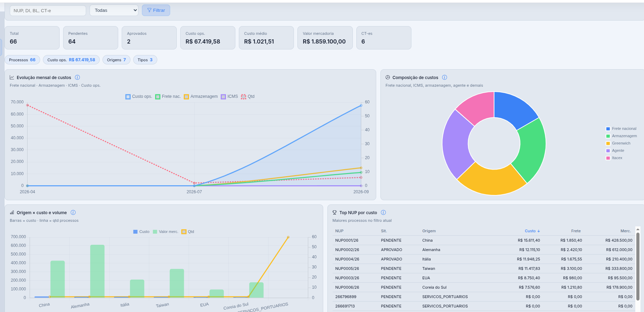Open the Todas status dropdown

point(114,10)
